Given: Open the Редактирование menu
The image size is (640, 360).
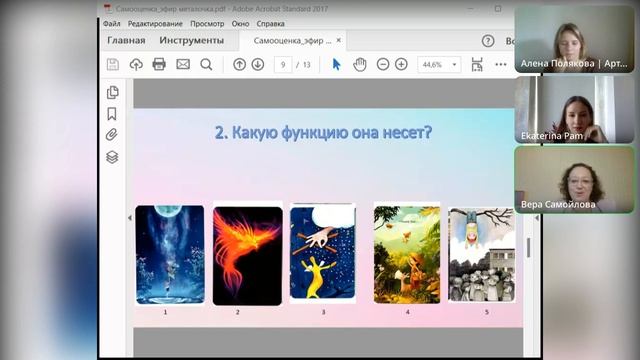Looking at the screenshot, I should coord(155,24).
